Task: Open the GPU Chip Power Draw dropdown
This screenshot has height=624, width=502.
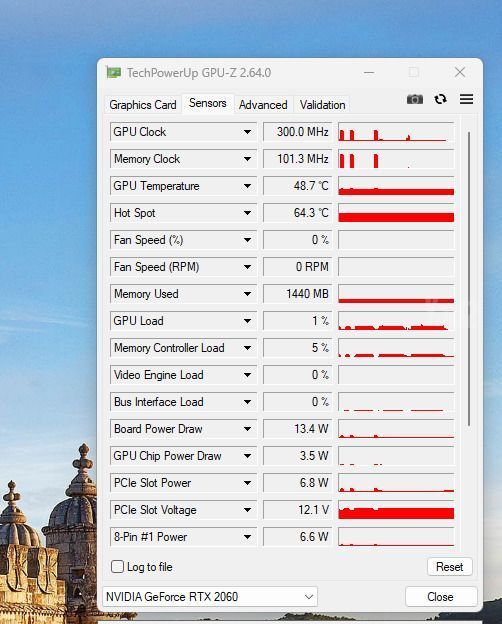Action: pos(247,456)
